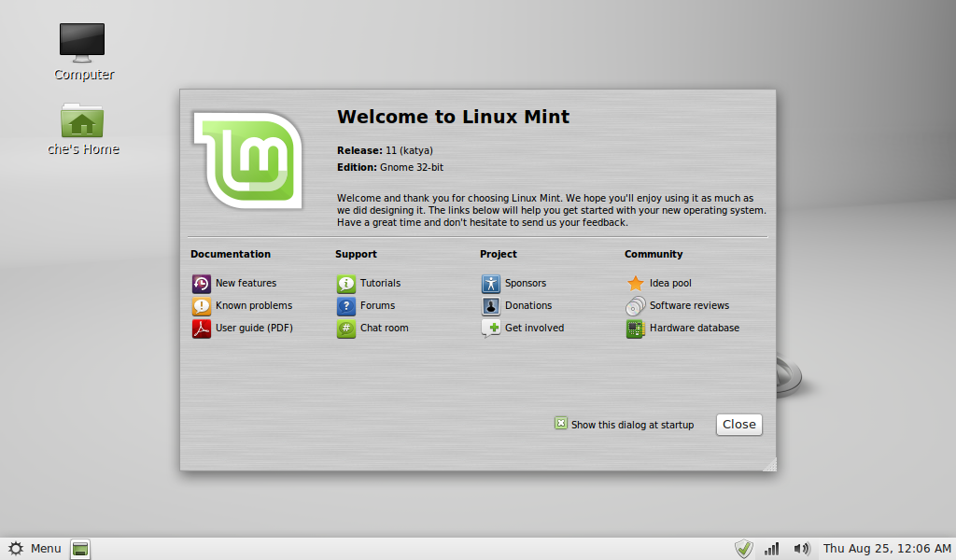Close the welcome dialog
This screenshot has height=560, width=956.
739,424
